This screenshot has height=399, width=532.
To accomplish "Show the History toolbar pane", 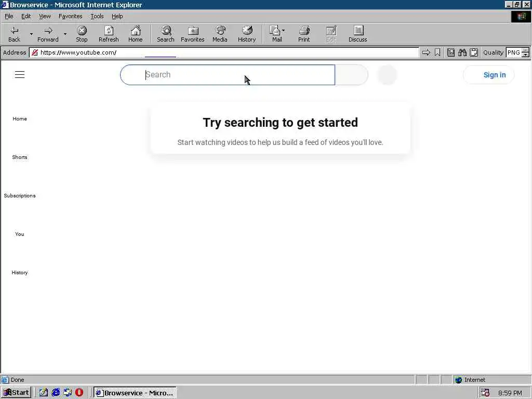I will (247, 34).
